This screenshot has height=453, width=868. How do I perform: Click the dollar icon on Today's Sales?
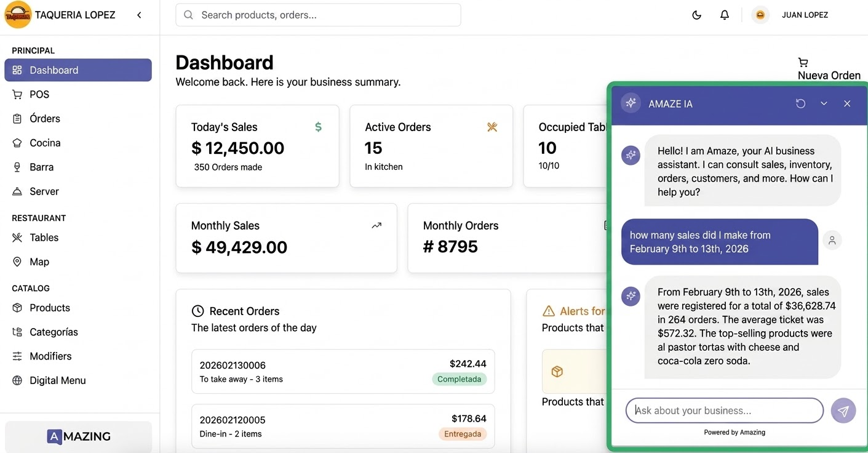(x=318, y=127)
